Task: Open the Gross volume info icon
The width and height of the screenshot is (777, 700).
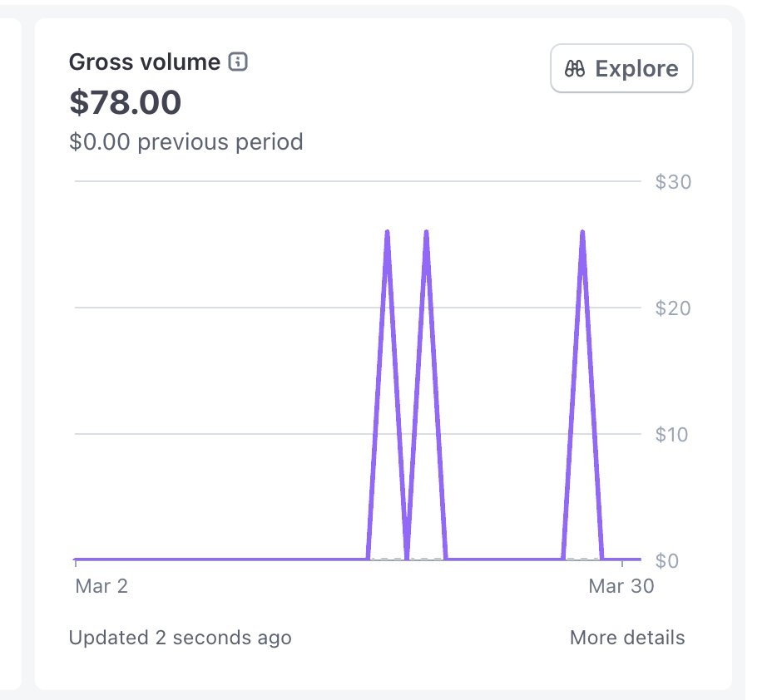Action: click(238, 62)
